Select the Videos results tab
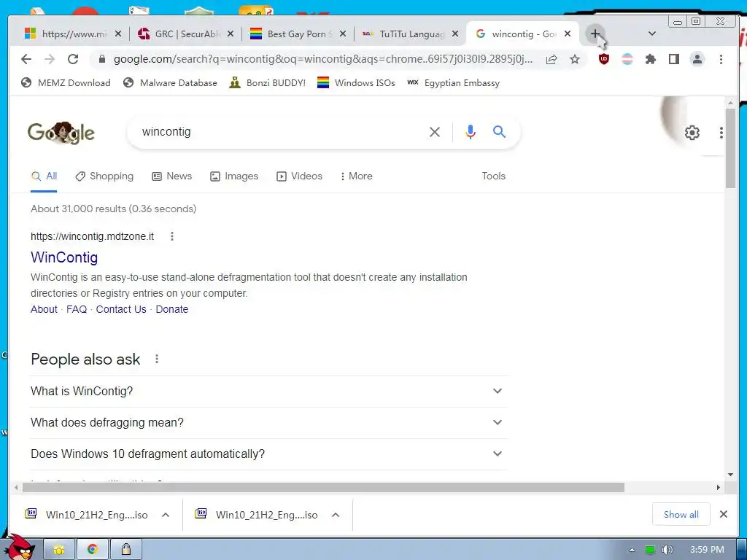 pyautogui.click(x=299, y=176)
